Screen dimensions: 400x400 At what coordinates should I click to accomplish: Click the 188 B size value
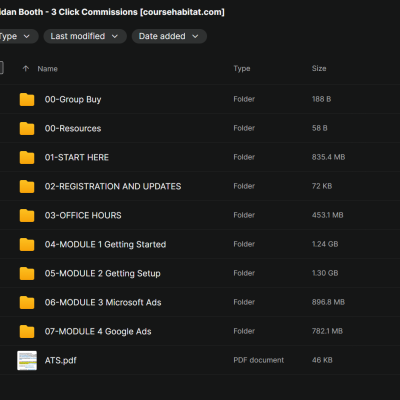[321, 99]
